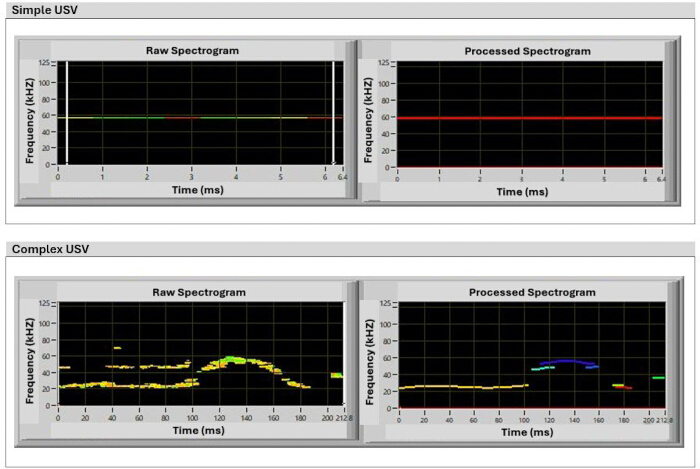
Task: Click Frequency (kHZ) label of Complex processed spectrogram
Action: (369, 362)
